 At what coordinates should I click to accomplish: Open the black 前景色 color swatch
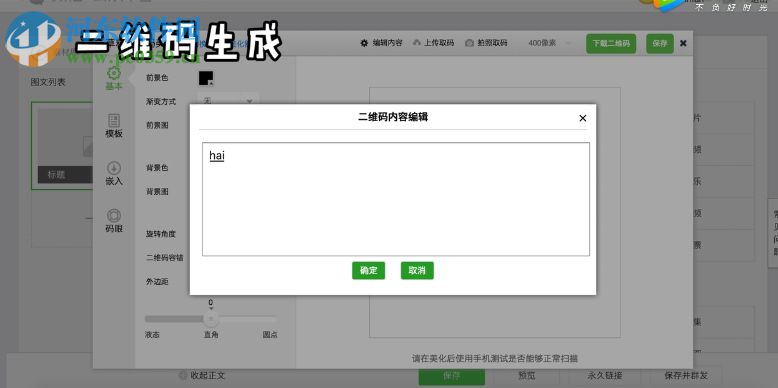pyautogui.click(x=206, y=78)
